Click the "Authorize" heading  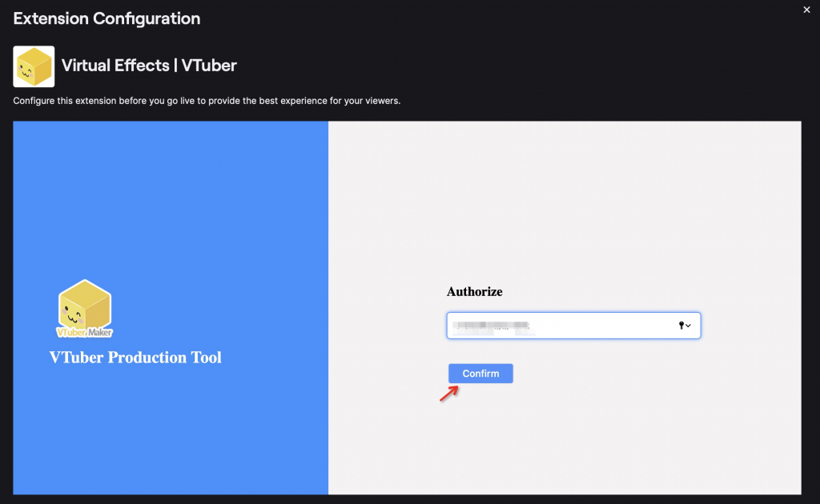point(474,292)
